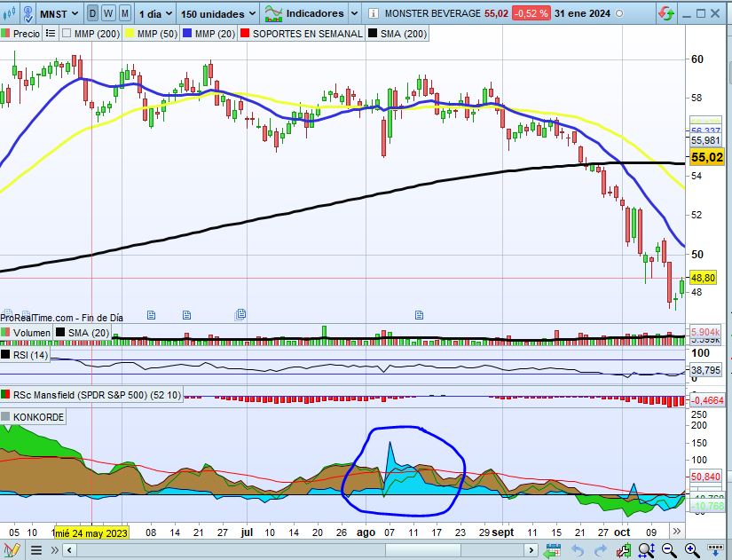Open the chart type candlestick icon
The height and width of the screenshot is (560, 732).
point(10,13)
